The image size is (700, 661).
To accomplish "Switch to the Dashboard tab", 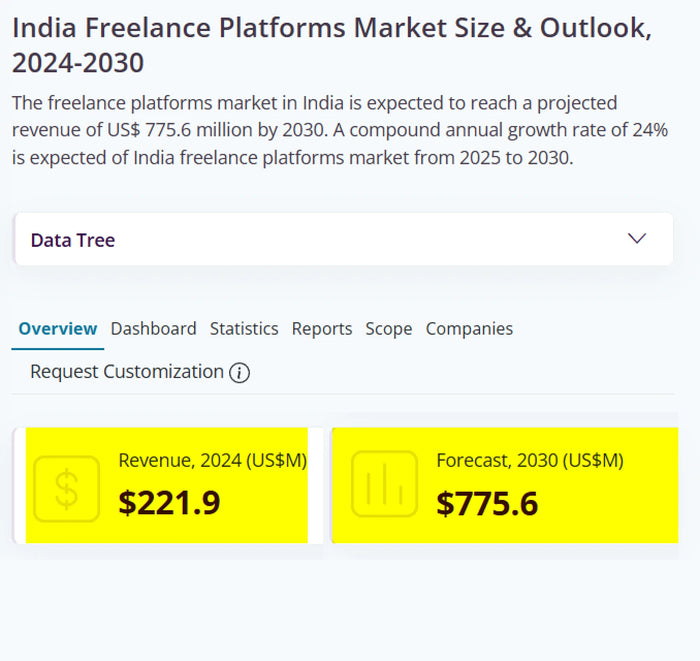I will tap(153, 329).
